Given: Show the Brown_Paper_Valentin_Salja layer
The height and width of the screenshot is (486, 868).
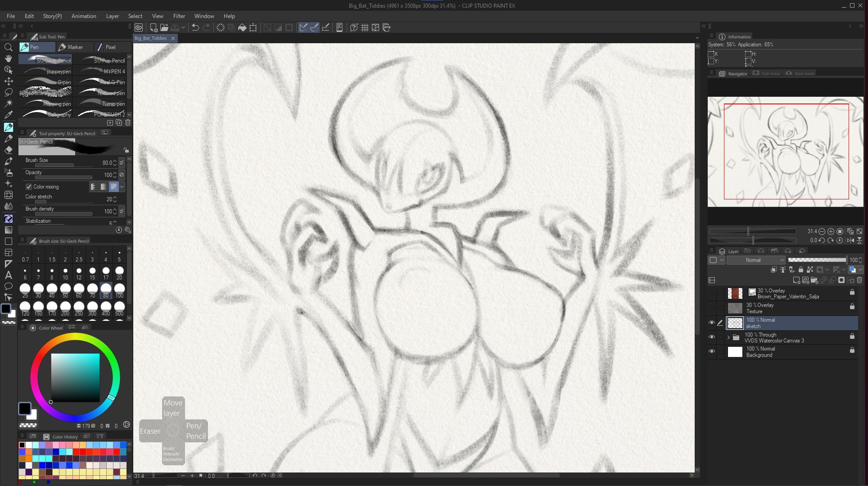Looking at the screenshot, I should 712,293.
